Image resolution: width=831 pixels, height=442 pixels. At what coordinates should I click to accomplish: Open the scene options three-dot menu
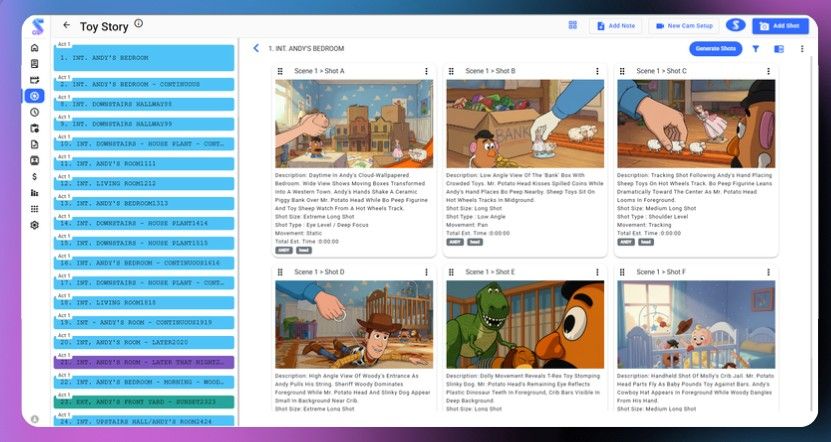tap(802, 49)
